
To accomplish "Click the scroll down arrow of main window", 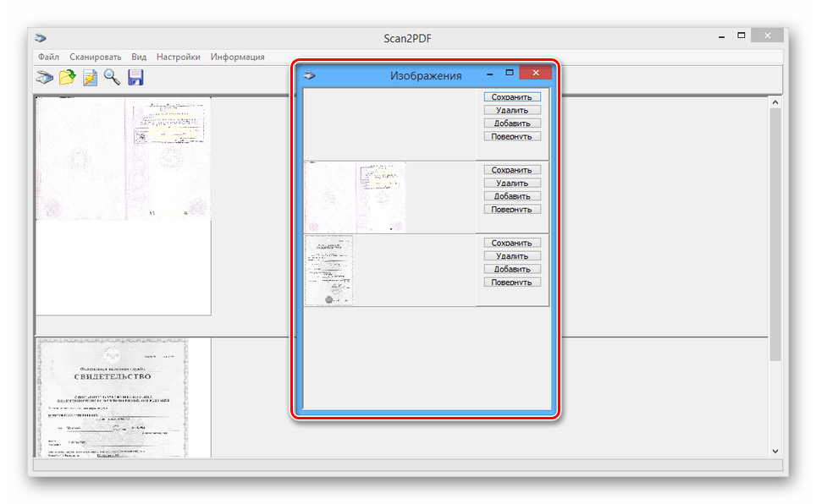I will [x=775, y=451].
